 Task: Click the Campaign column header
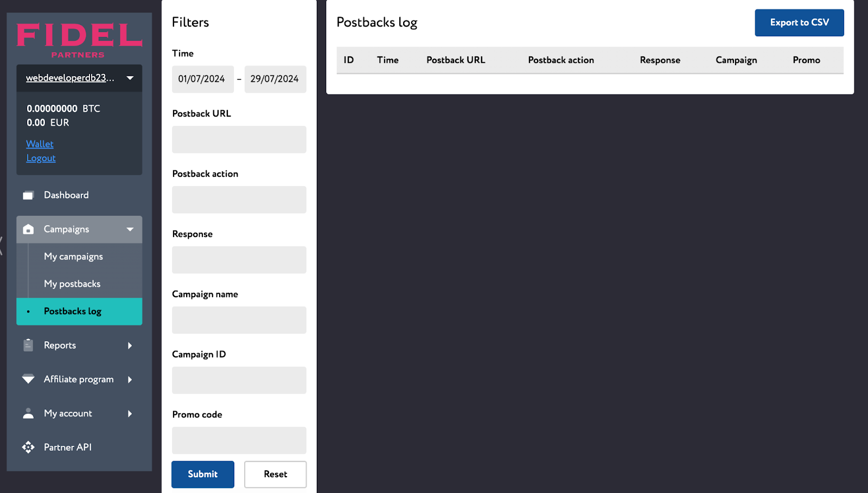(736, 60)
